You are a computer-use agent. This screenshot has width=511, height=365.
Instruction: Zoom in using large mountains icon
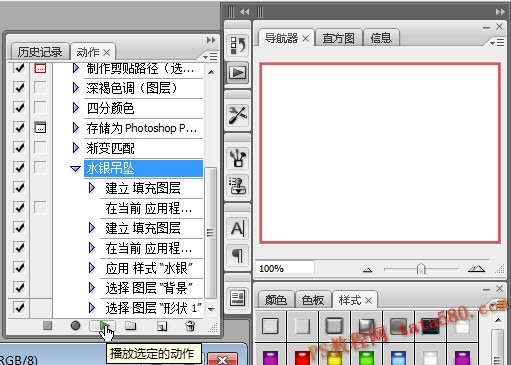point(476,269)
